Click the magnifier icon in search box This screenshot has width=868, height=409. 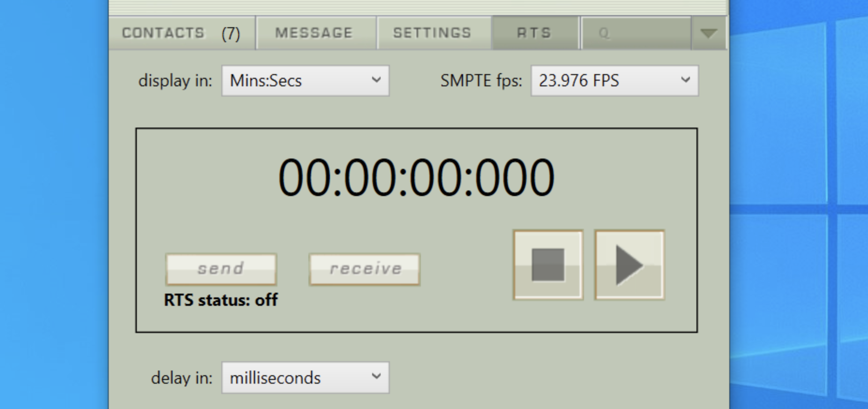tap(604, 33)
